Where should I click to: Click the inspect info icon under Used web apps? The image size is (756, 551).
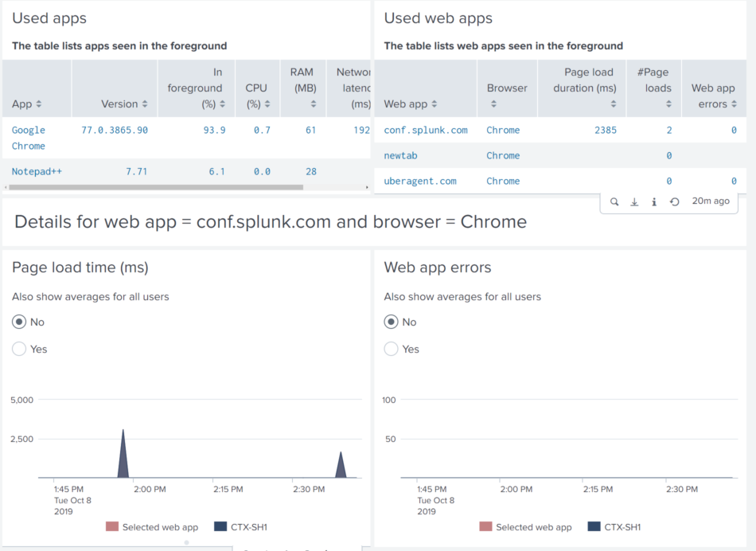pos(654,202)
